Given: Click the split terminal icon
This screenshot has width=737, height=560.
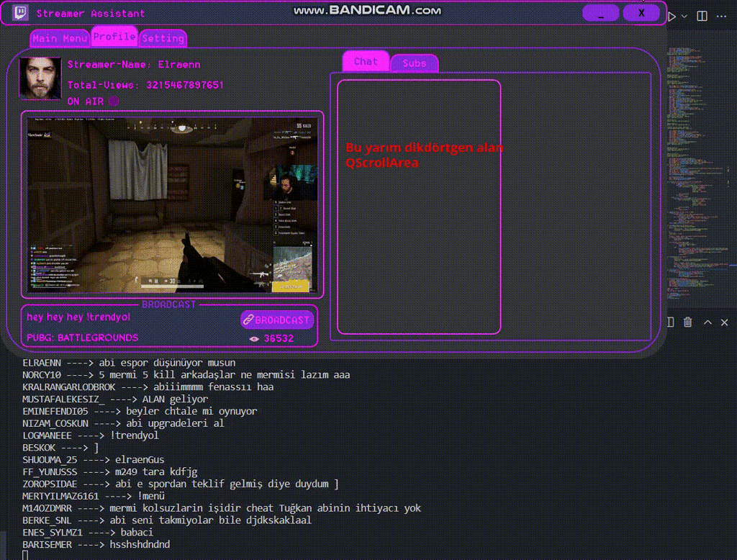Looking at the screenshot, I should (671, 322).
